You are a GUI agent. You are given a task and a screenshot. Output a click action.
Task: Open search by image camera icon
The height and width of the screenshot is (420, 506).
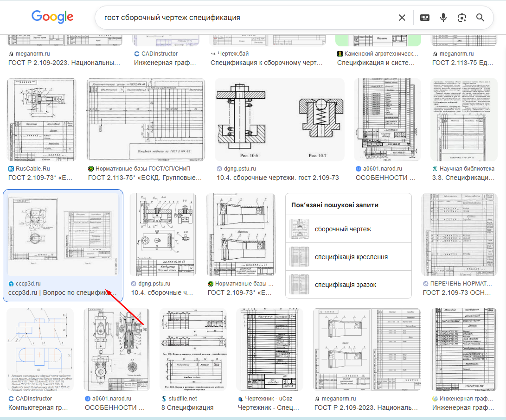pyautogui.click(x=462, y=18)
